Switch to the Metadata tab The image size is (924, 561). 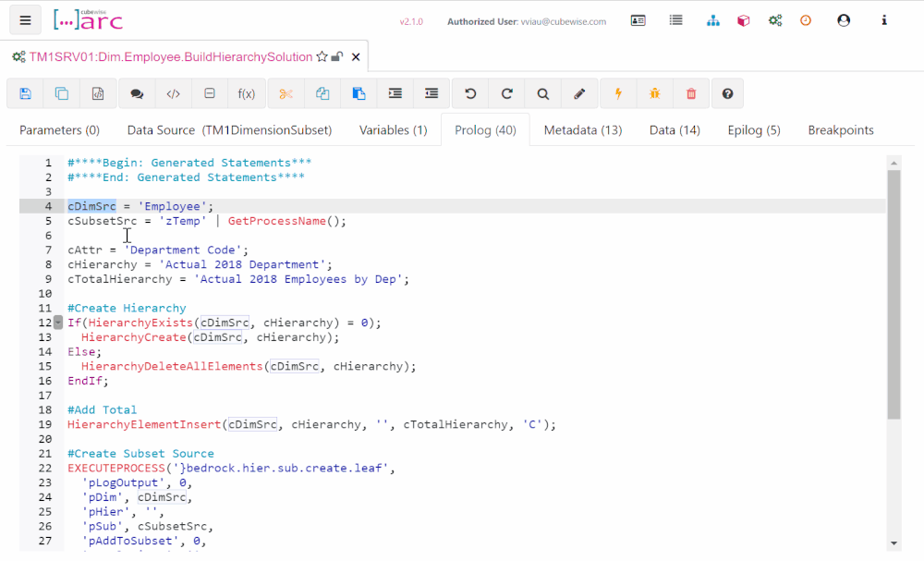(x=582, y=129)
